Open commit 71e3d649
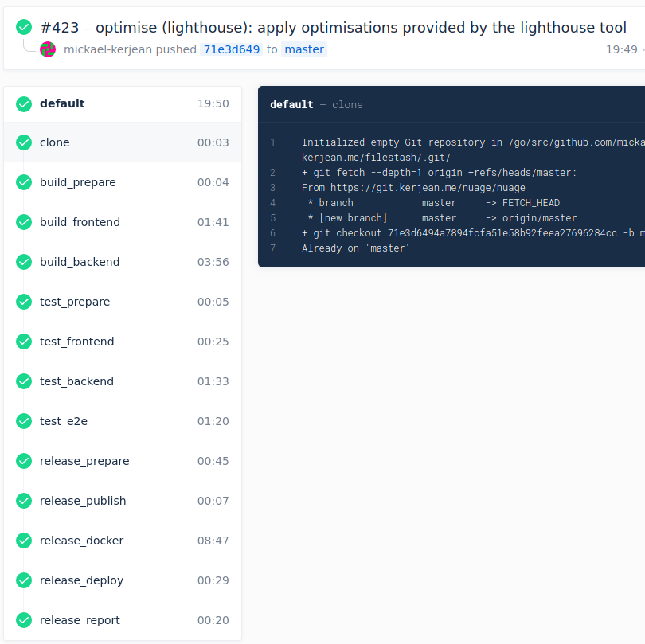 point(231,49)
